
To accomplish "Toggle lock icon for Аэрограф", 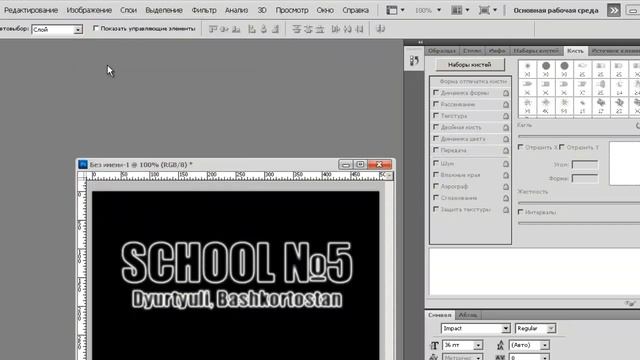I will click(506, 187).
